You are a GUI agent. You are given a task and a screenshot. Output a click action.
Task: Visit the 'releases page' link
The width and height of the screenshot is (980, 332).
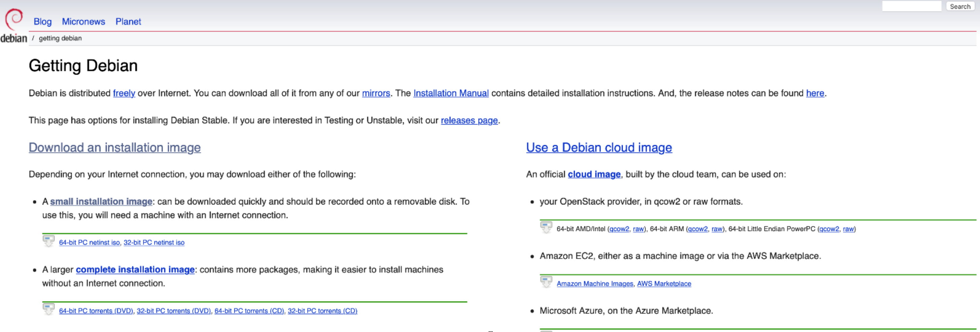[x=469, y=121]
